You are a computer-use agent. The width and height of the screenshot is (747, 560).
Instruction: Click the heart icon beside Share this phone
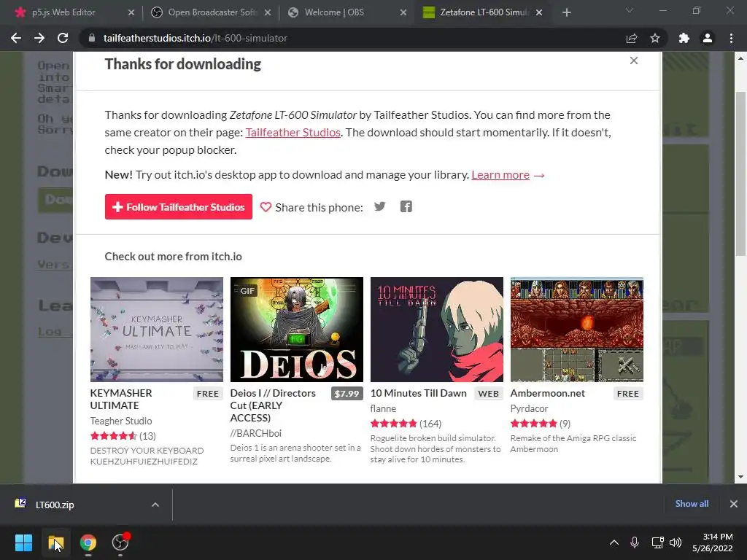(x=266, y=207)
